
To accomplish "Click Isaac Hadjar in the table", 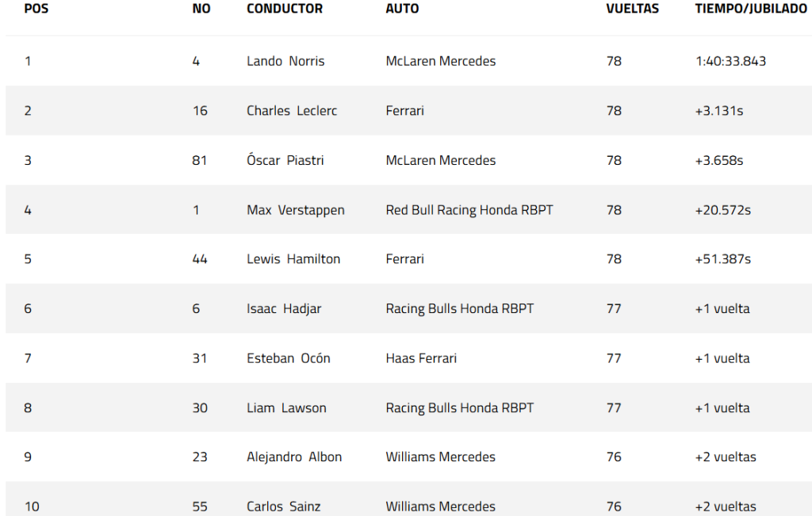I will (284, 308).
